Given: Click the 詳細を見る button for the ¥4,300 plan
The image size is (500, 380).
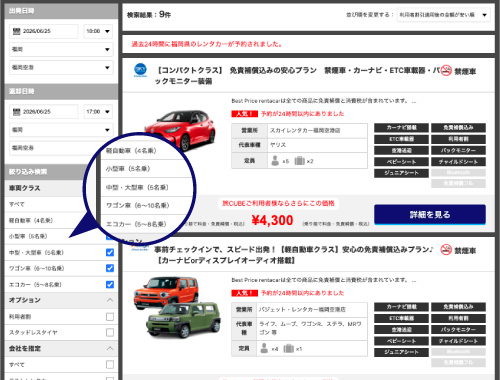Looking at the screenshot, I should (x=430, y=214).
